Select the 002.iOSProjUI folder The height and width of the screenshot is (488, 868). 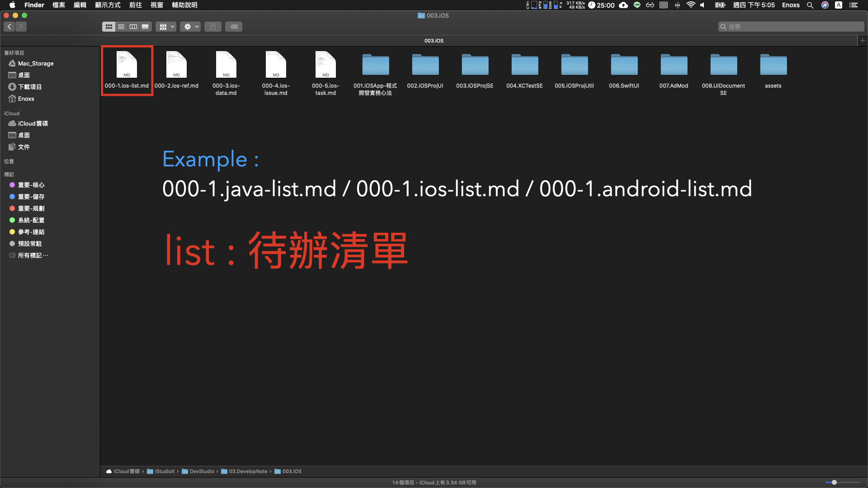(x=425, y=71)
